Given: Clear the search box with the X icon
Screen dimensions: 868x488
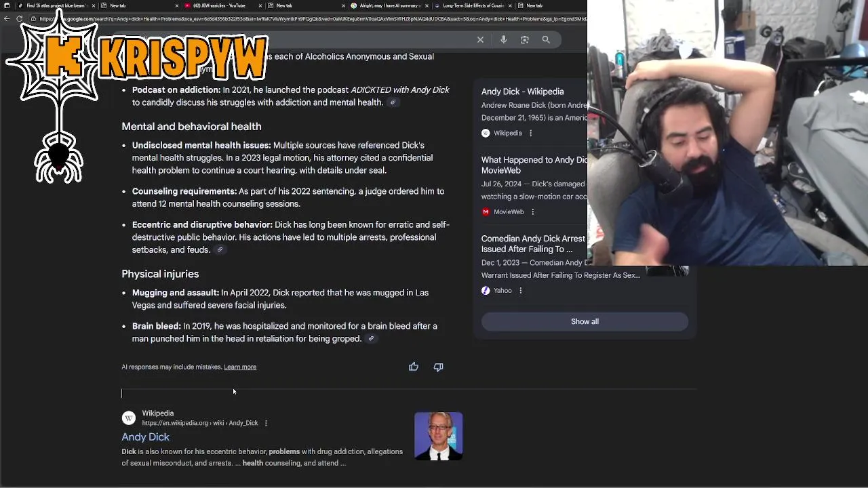Looking at the screenshot, I should tap(480, 40).
